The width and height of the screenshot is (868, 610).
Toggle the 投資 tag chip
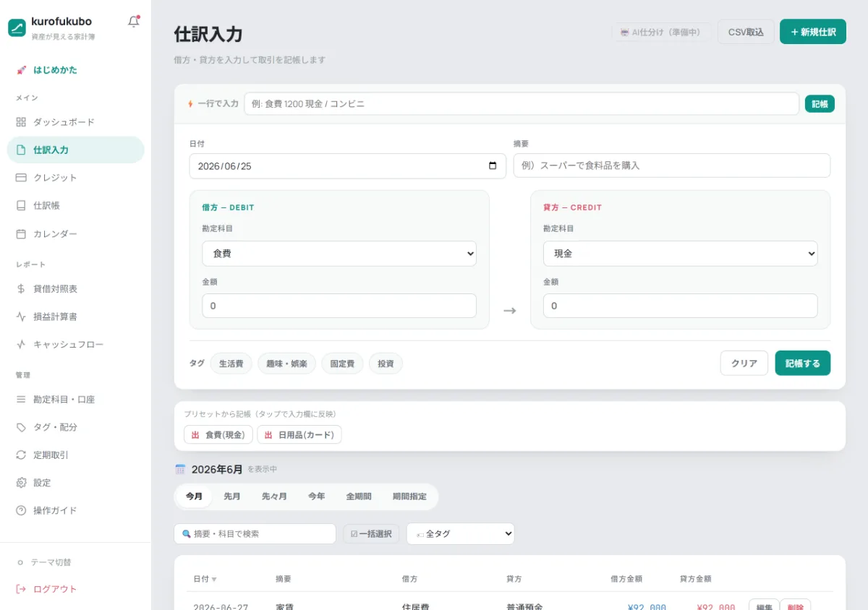(x=386, y=364)
